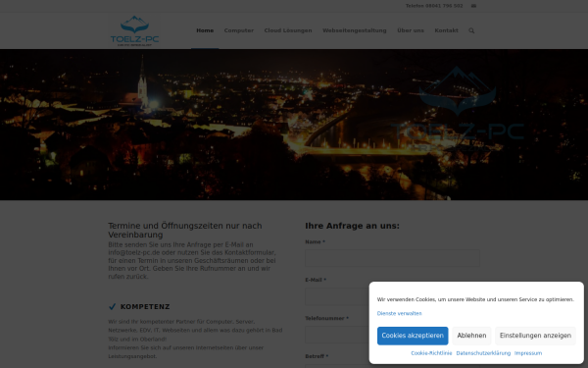
Task: Click the night city hero banner image
Action: click(x=294, y=125)
